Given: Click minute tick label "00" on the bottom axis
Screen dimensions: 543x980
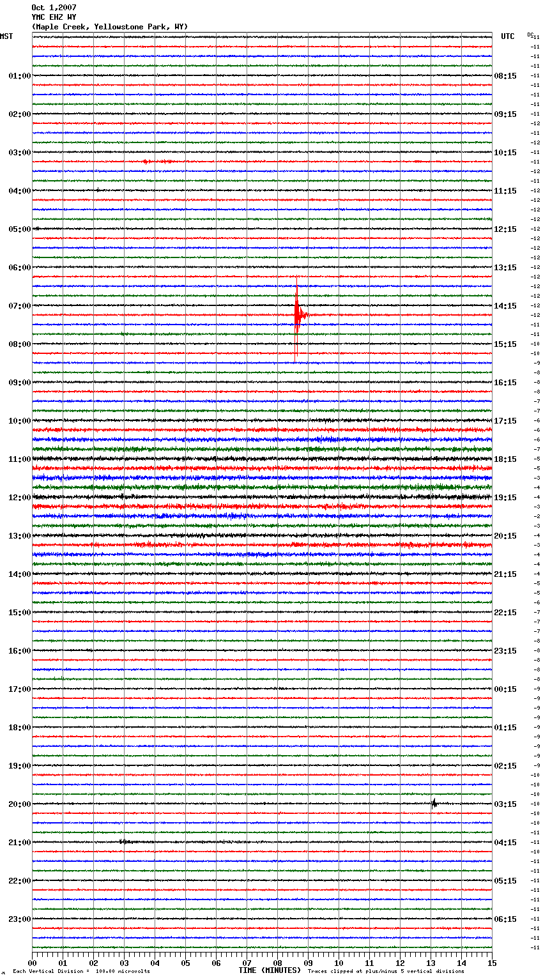Looking at the screenshot, I should (32, 963).
